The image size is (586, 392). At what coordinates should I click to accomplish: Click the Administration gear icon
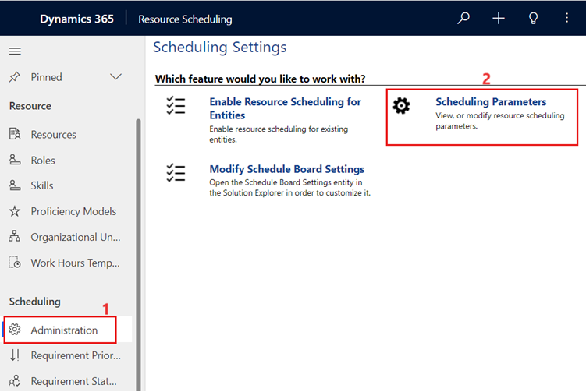click(15, 330)
